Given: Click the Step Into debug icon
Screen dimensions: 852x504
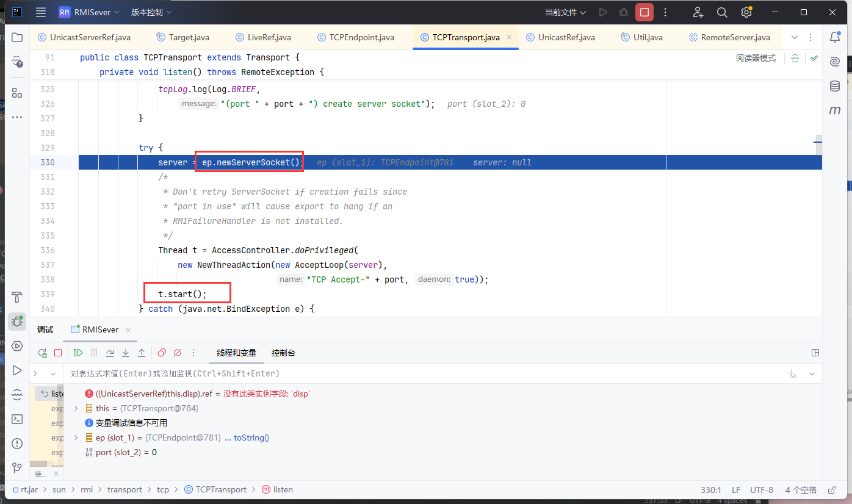Looking at the screenshot, I should (x=126, y=353).
